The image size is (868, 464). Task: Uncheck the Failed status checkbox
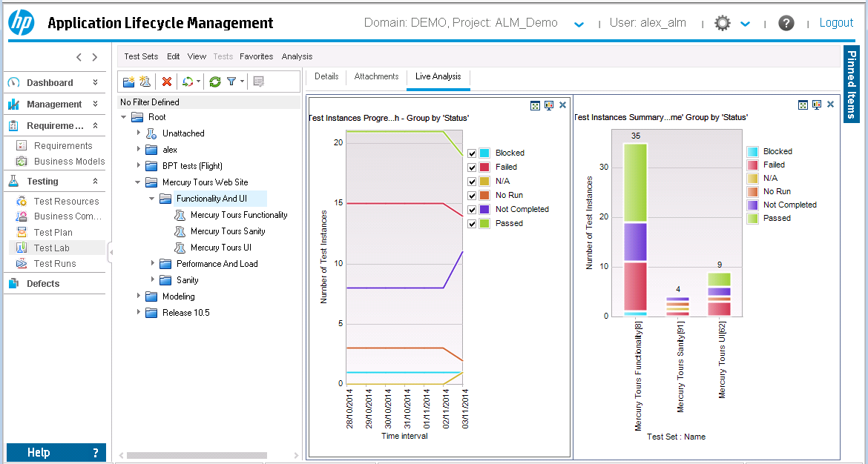pos(472,167)
